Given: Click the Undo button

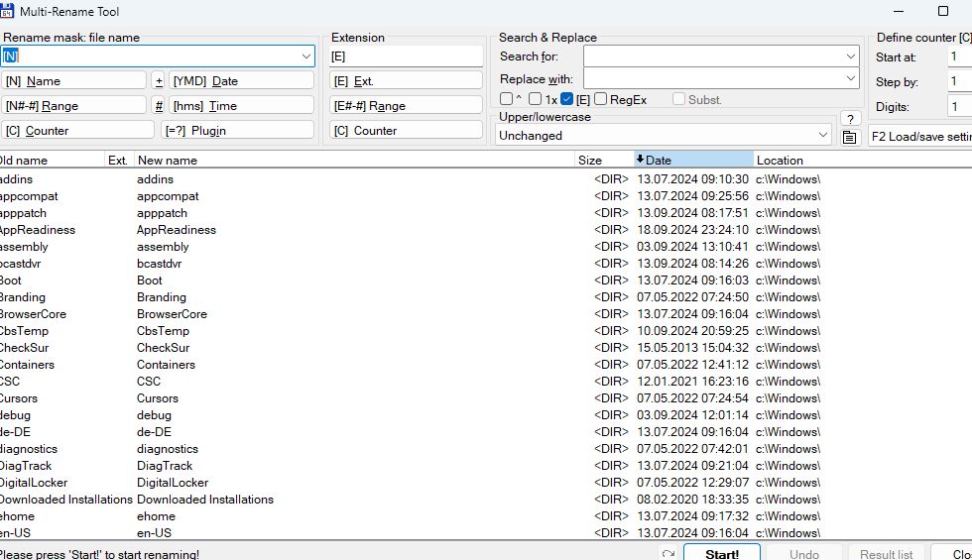Looking at the screenshot, I should pyautogui.click(x=804, y=553).
